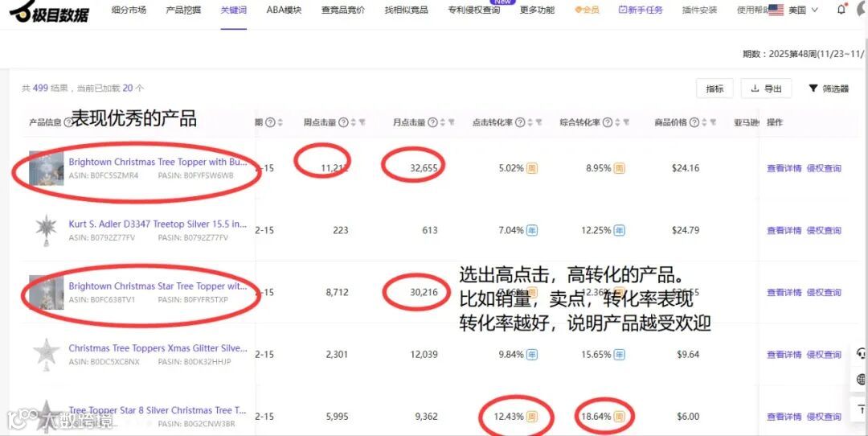Click 侵权查询 for the $6.00 product
Image resolution: width=868 pixels, height=436 pixels.
pos(824,417)
